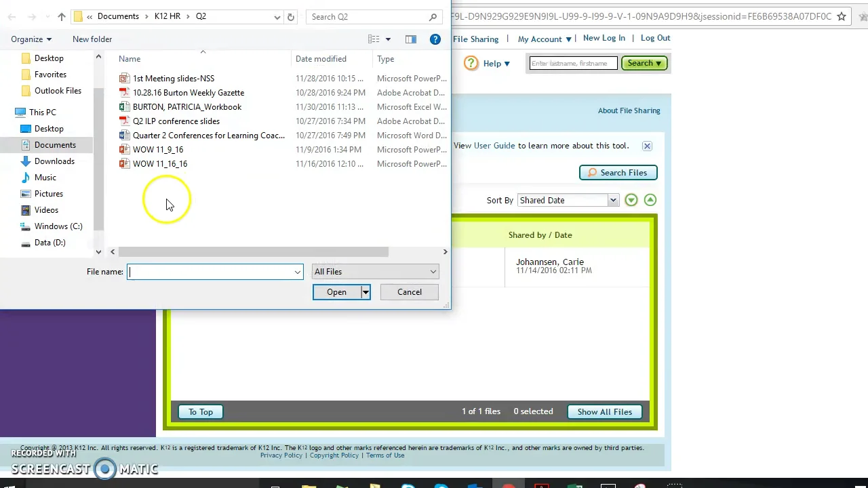Screen dimensions: 868x488
Task: Click Word icon of Quarter 2 Conferences
Action: [124, 136]
